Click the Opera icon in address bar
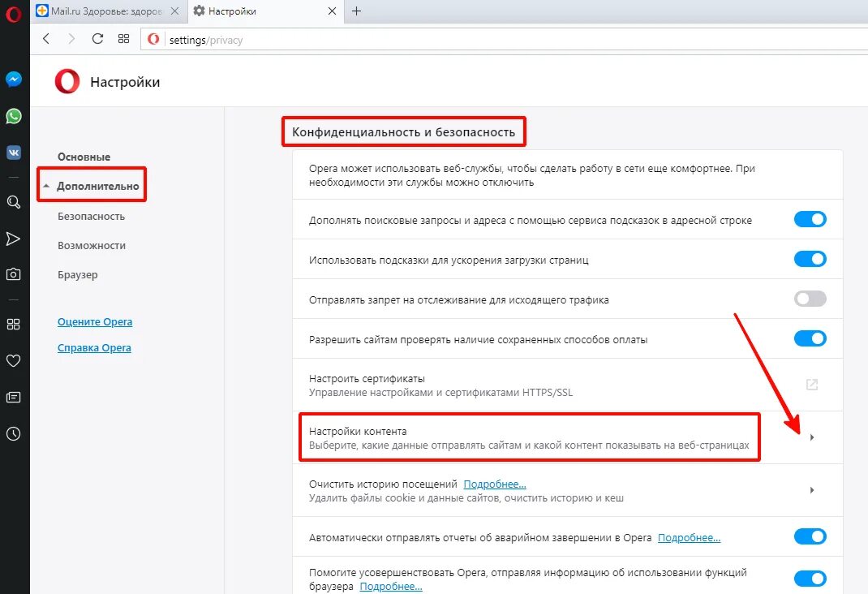Image resolution: width=868 pixels, height=594 pixels. pos(153,39)
